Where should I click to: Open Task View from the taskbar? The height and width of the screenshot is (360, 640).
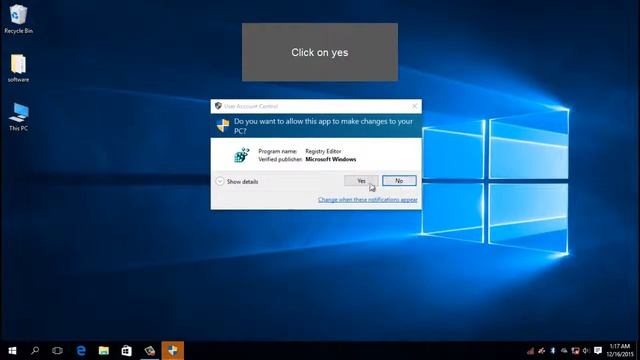[58, 351]
